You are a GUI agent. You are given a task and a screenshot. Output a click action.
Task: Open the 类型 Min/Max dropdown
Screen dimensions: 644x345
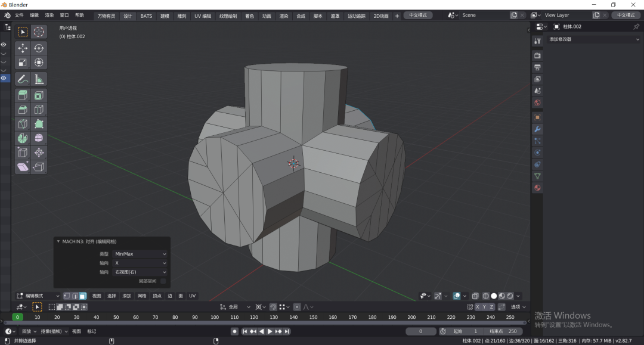(x=140, y=254)
